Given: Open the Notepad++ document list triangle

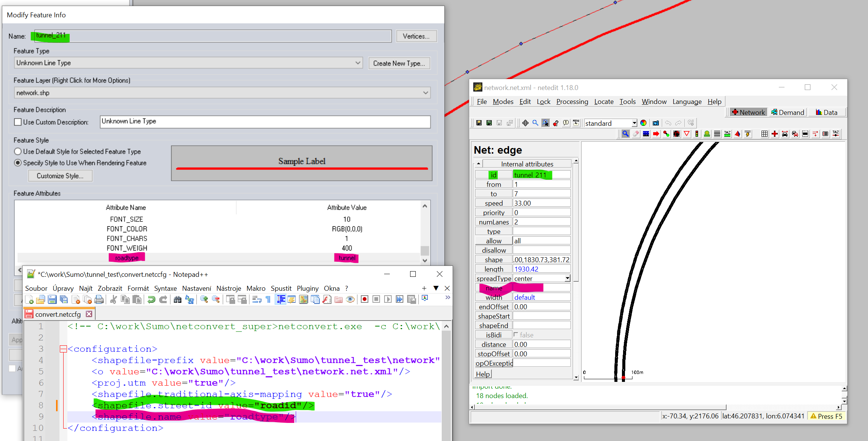Looking at the screenshot, I should 436,288.
